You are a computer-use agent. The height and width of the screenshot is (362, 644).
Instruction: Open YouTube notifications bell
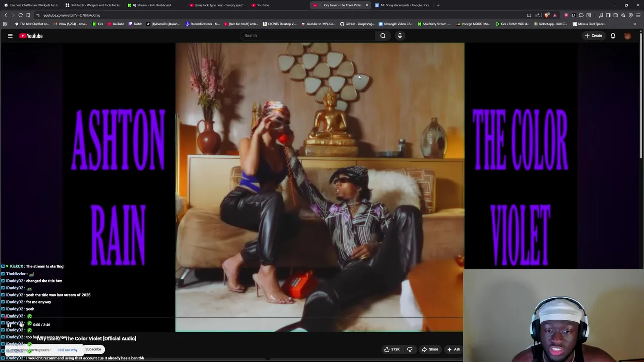point(613,36)
